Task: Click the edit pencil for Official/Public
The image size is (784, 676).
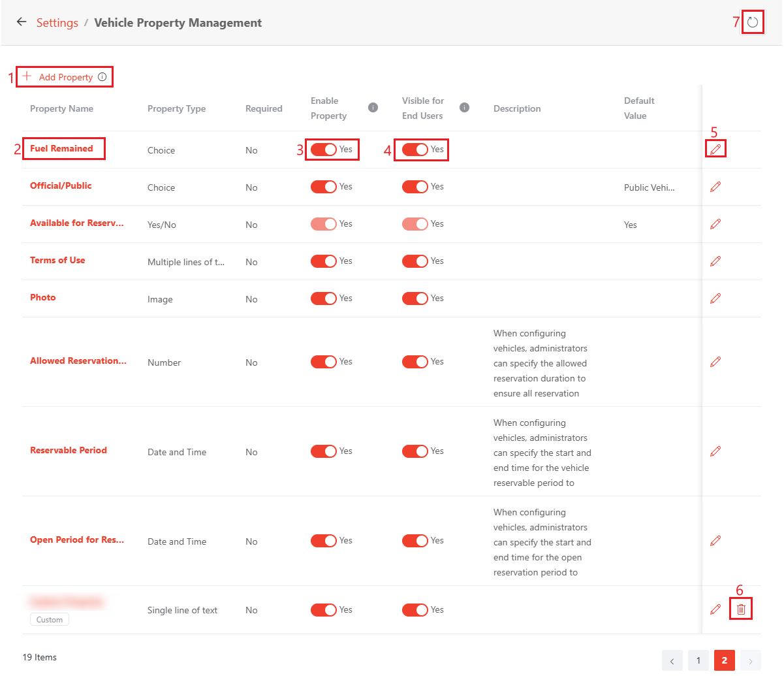Action: 715,187
